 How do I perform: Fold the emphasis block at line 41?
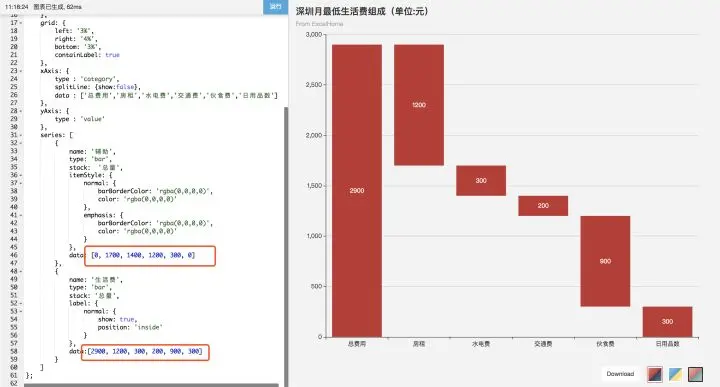tap(21, 215)
